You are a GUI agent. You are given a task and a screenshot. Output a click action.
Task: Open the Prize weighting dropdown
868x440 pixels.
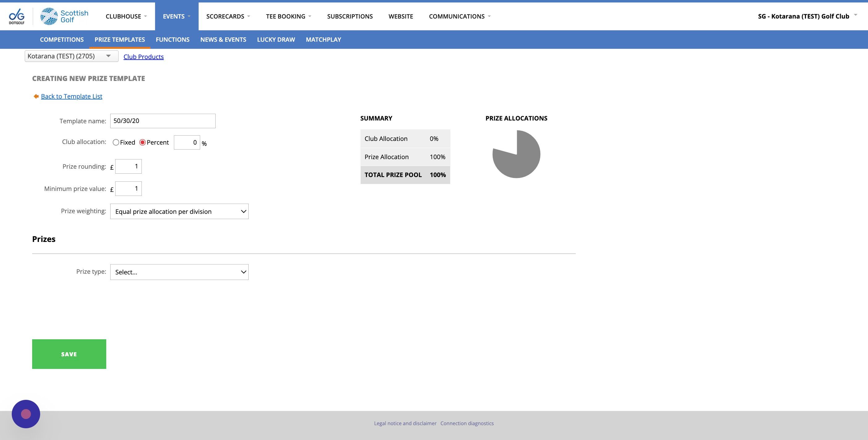pos(179,211)
